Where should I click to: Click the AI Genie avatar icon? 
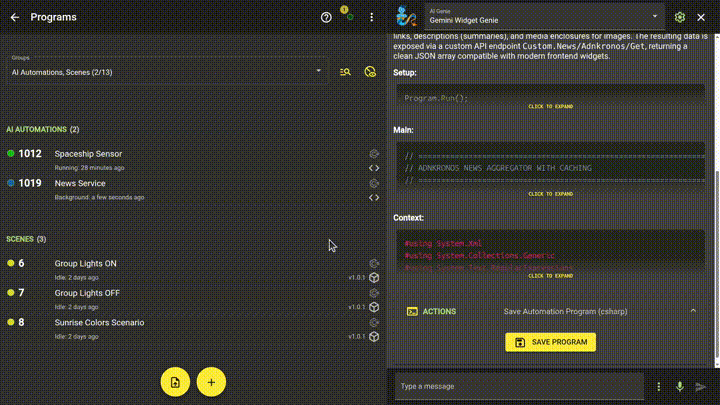(406, 17)
